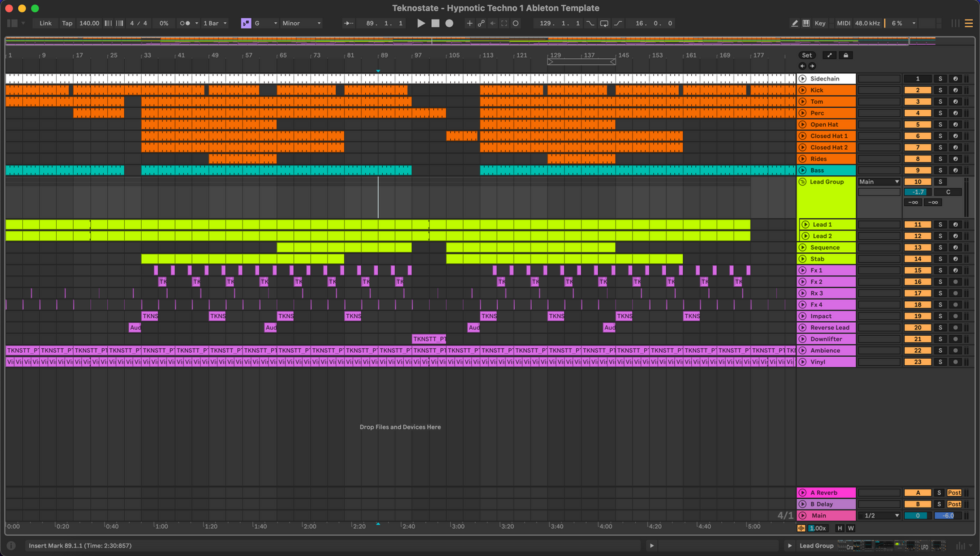Adjust Lead Group volume slider -1.7
This screenshot has height=556, width=980.
pos(918,192)
